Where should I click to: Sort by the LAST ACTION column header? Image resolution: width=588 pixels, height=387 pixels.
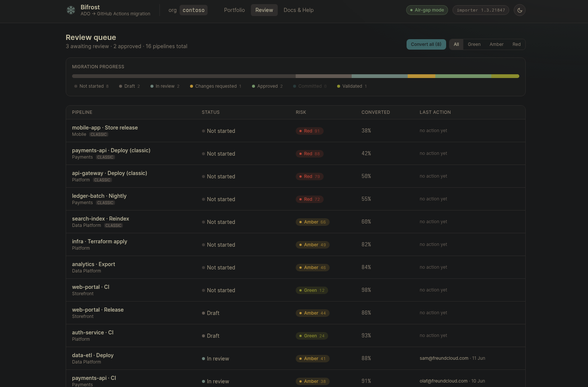(435, 112)
